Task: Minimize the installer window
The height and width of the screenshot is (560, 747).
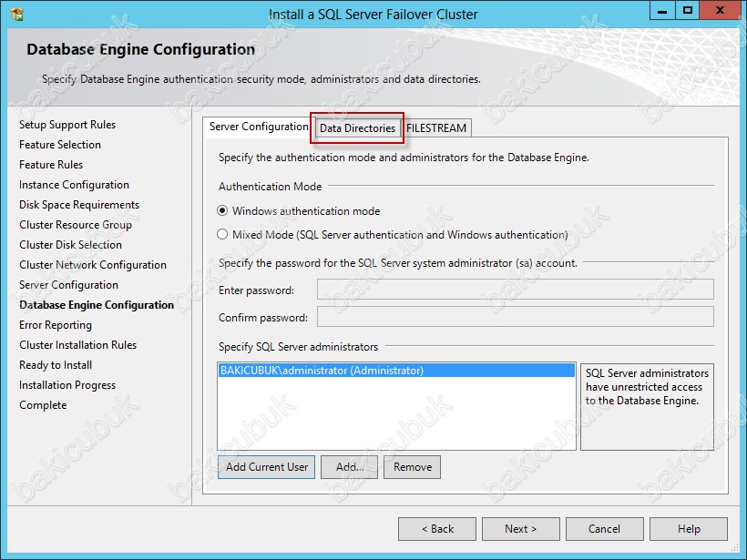Action: point(663,11)
